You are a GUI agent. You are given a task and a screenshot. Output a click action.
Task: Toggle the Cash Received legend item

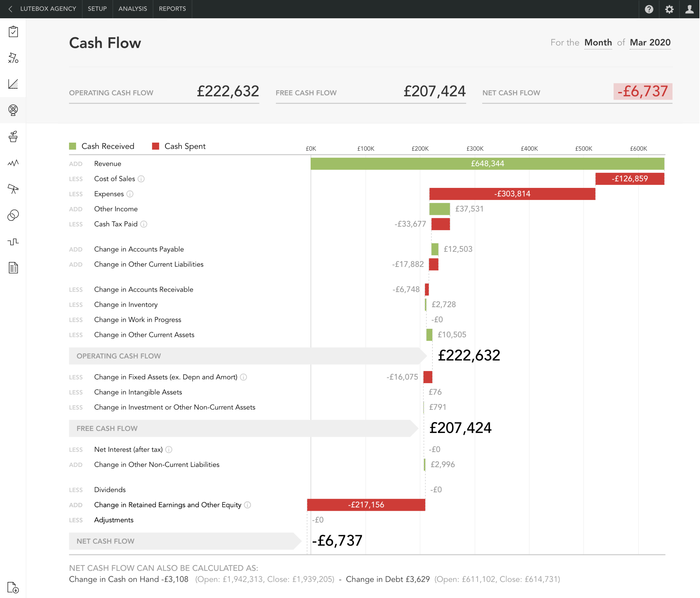point(108,146)
